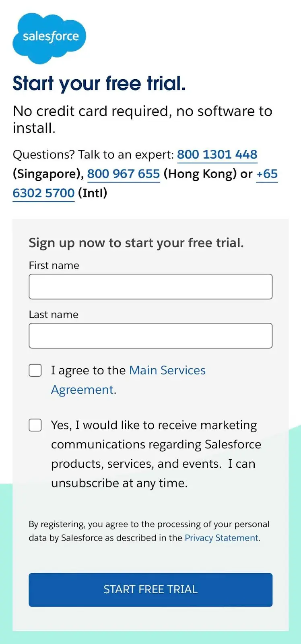Screen dimensions: 301x644
Task: Click inside the First name field
Action: tap(150, 286)
